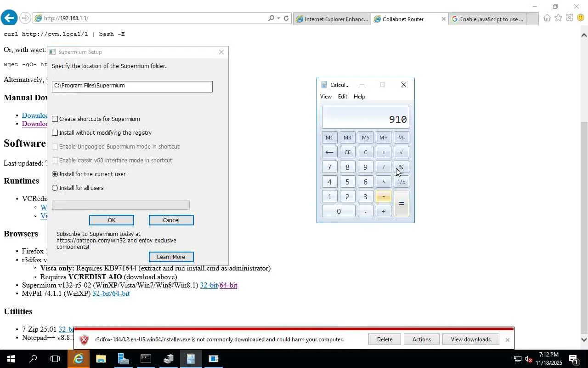Dismiss the download warning bar with X
The image size is (588, 368).
[507, 340]
